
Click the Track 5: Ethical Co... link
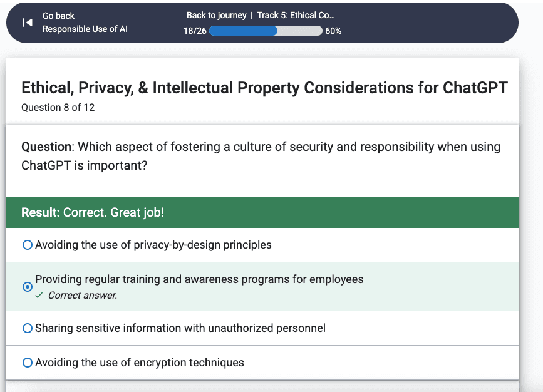coord(296,15)
